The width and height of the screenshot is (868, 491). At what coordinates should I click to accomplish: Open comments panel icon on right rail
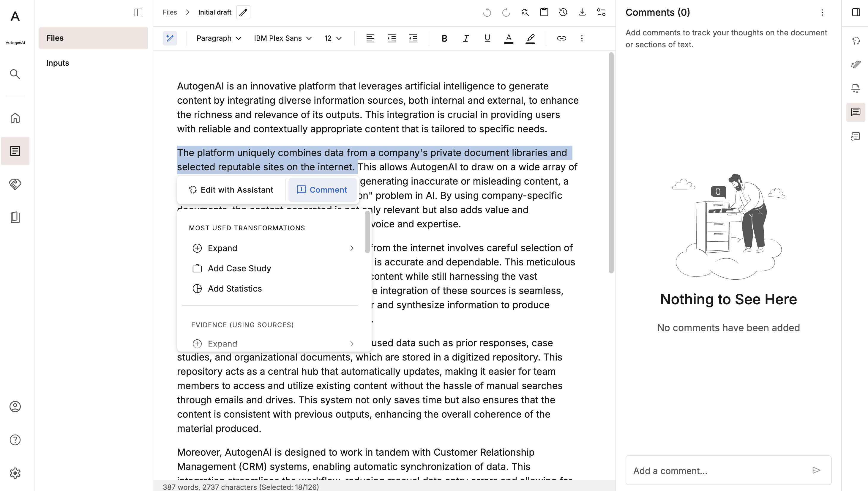click(x=856, y=112)
